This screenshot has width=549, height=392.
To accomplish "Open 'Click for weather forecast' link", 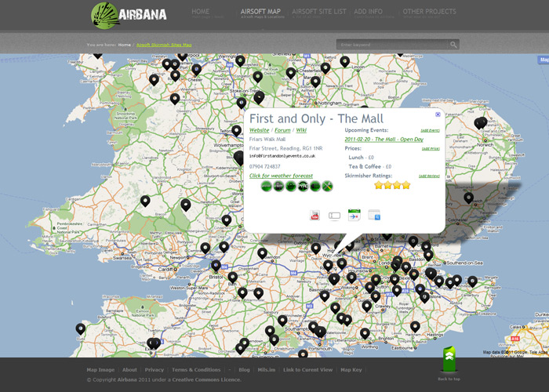I will pos(281,176).
